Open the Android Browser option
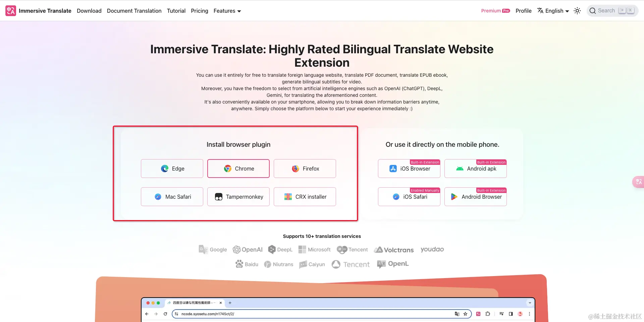The width and height of the screenshot is (644, 322). (476, 197)
